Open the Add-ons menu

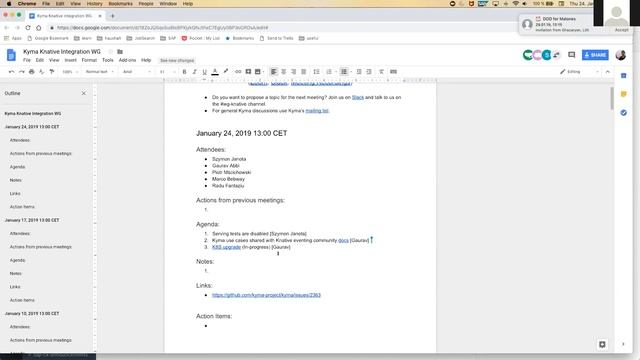[x=127, y=60]
